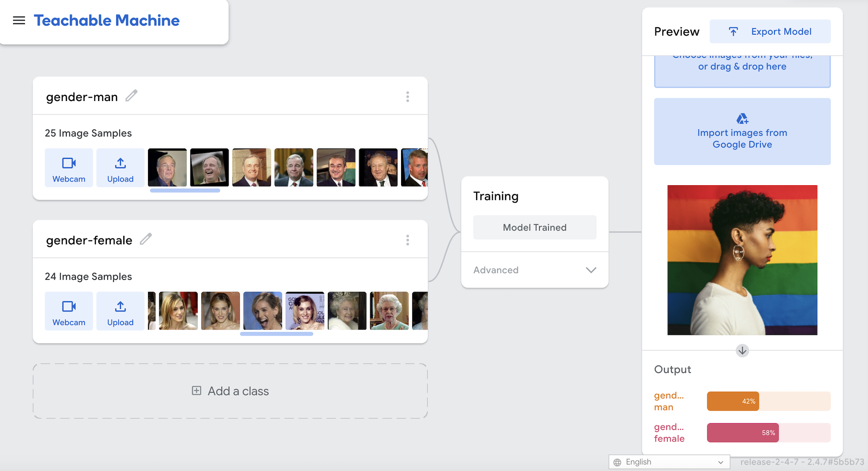Select the first man image sample thumbnail

(x=167, y=167)
